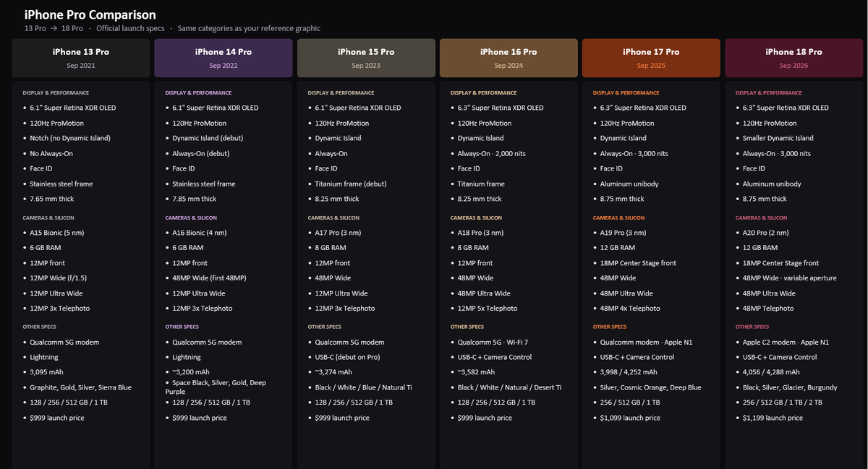This screenshot has width=868, height=469.
Task: Click the '~3,274 mAh' battery spec
Action: tap(333, 372)
